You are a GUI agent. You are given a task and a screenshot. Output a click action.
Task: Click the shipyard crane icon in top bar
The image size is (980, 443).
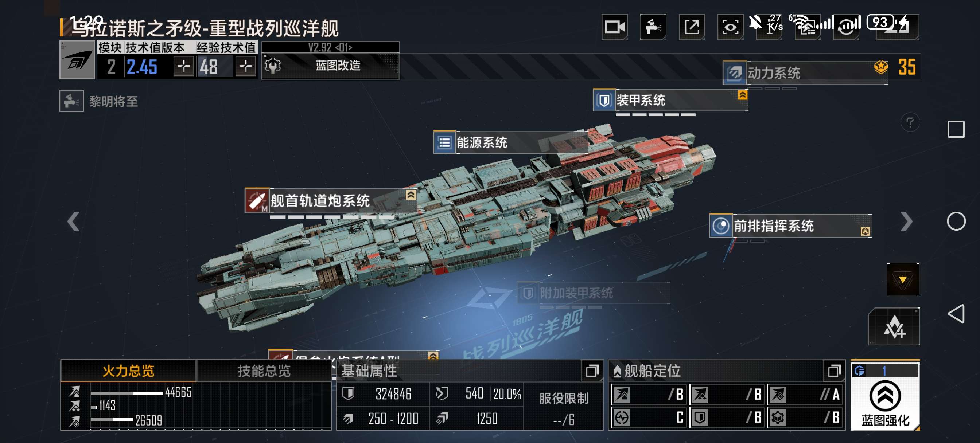[x=653, y=27]
